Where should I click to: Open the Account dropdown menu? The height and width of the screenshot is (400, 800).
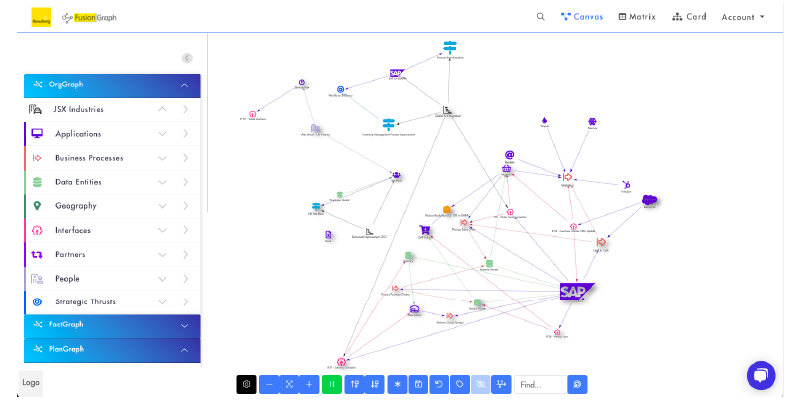click(743, 17)
